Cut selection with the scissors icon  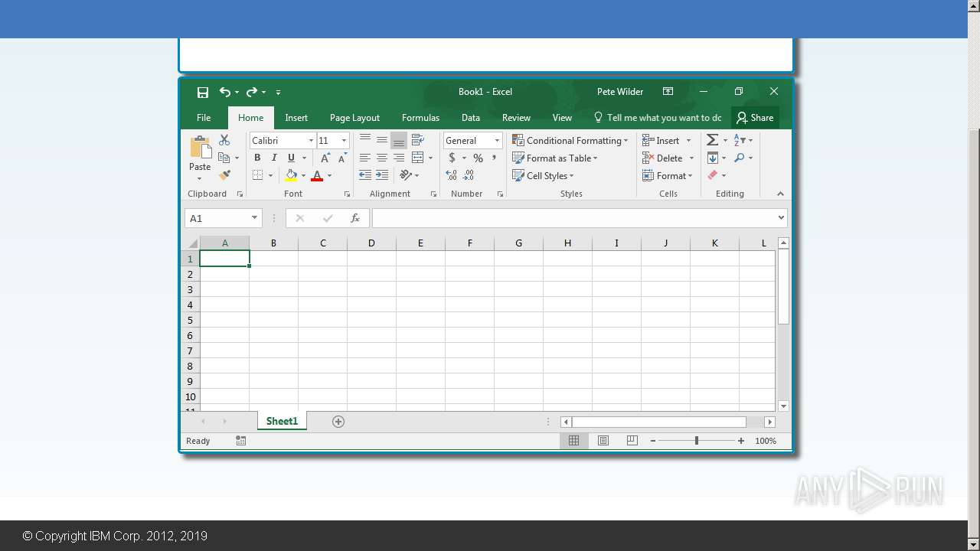tap(224, 140)
